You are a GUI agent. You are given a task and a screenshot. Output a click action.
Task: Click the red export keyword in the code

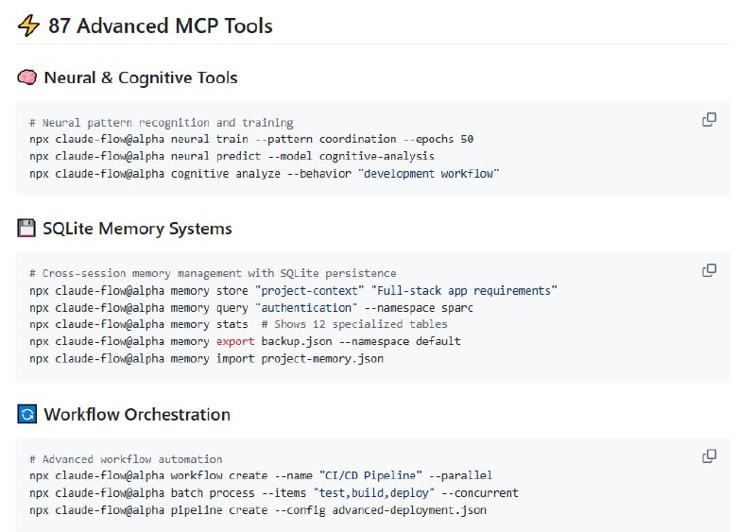click(235, 341)
